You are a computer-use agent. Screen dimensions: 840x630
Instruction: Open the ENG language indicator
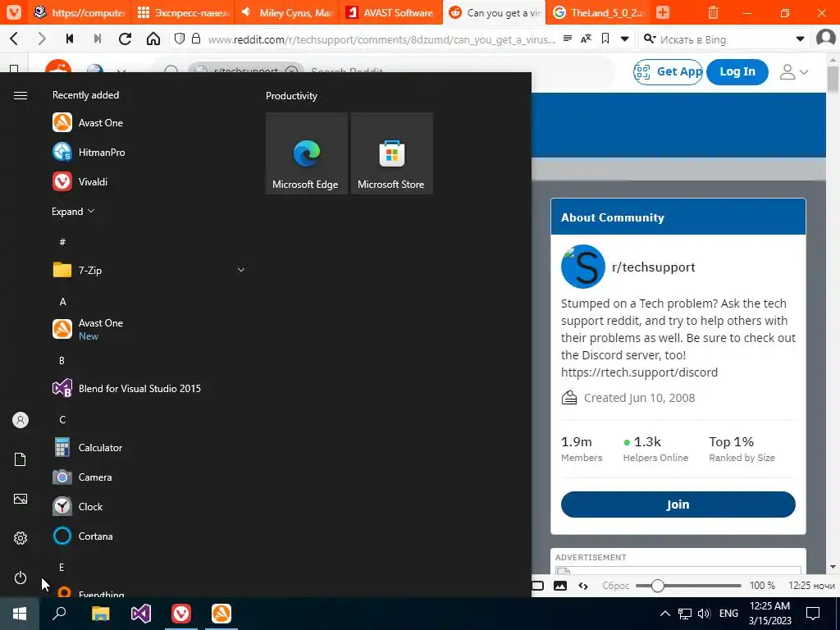pos(728,614)
